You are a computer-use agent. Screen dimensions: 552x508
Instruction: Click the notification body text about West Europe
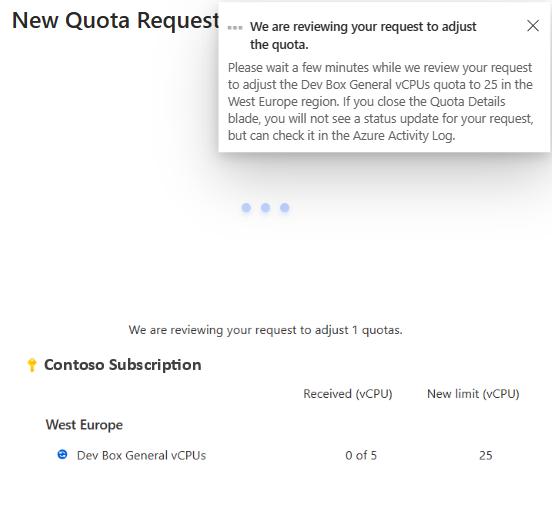click(380, 101)
